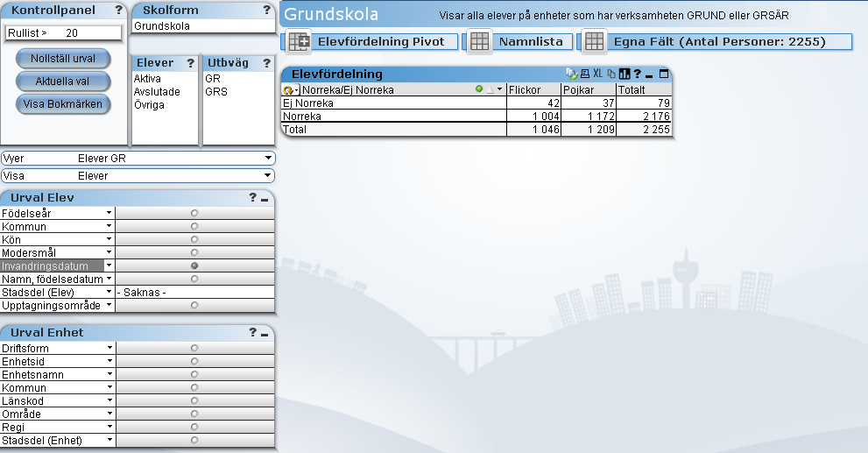Select Aktiva in the Elever list

coord(165,79)
